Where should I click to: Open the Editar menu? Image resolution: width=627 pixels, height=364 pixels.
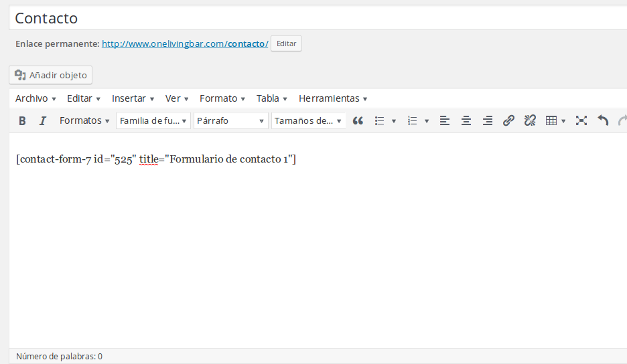tap(84, 98)
